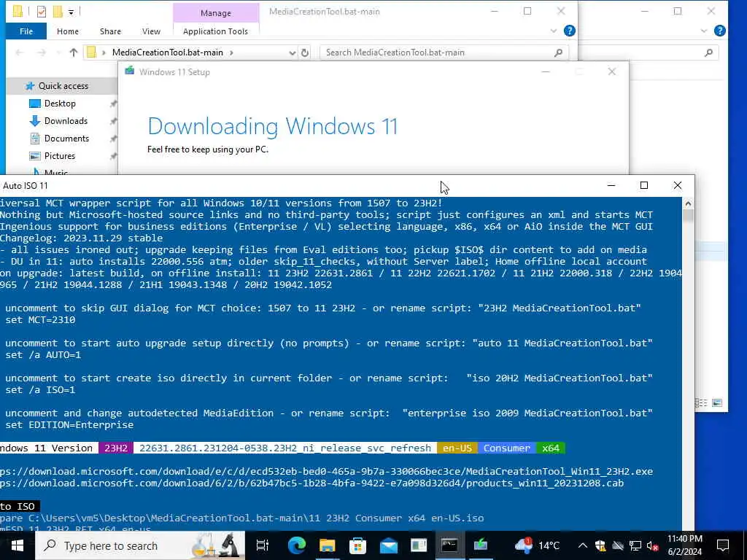Minimize the Windows 11 Setup window
The width and height of the screenshot is (747, 560).
pos(546,72)
